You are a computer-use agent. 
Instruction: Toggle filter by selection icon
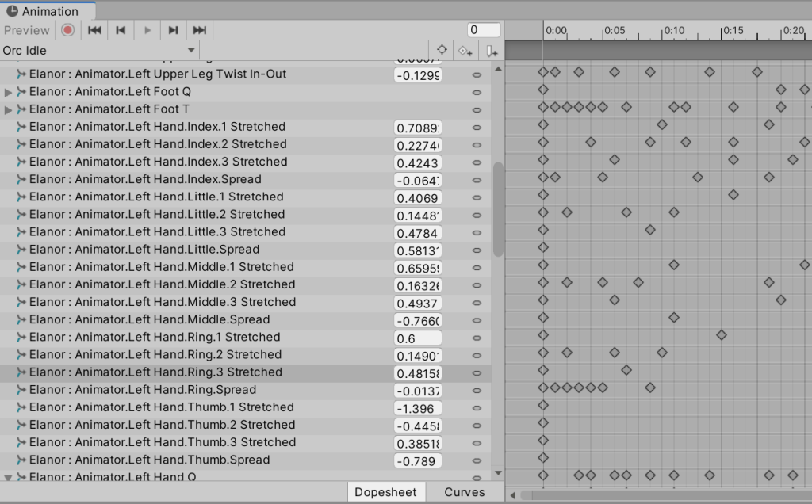click(x=442, y=50)
